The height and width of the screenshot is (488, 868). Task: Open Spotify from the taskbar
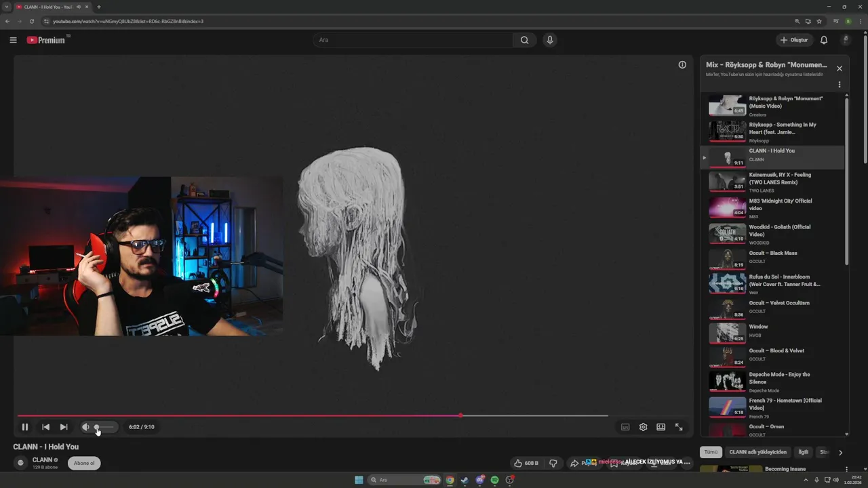click(494, 480)
